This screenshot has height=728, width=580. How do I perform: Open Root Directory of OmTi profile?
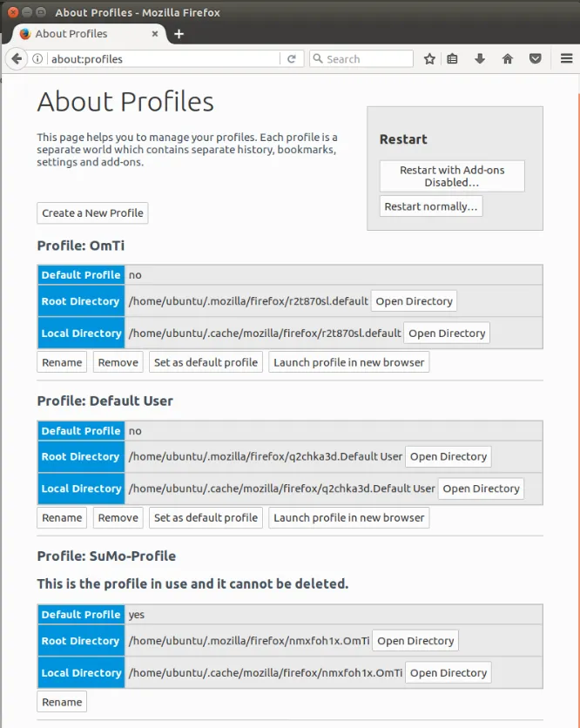(x=414, y=300)
